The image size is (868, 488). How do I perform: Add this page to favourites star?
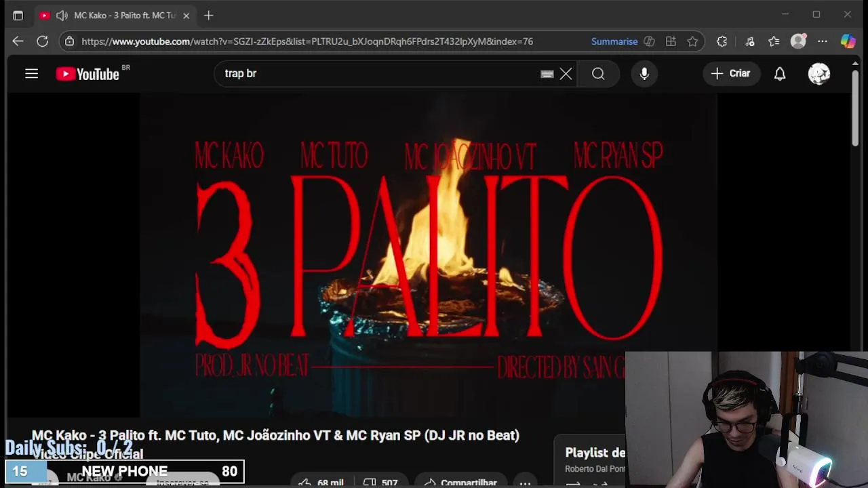tap(692, 41)
